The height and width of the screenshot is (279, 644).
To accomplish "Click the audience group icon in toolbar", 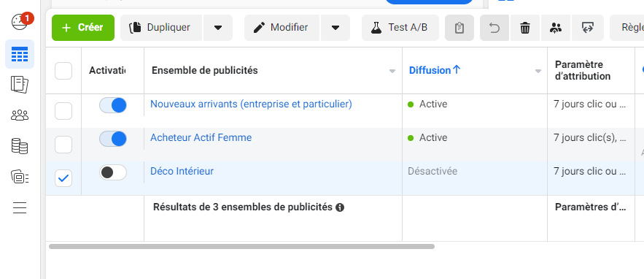I will click(556, 28).
